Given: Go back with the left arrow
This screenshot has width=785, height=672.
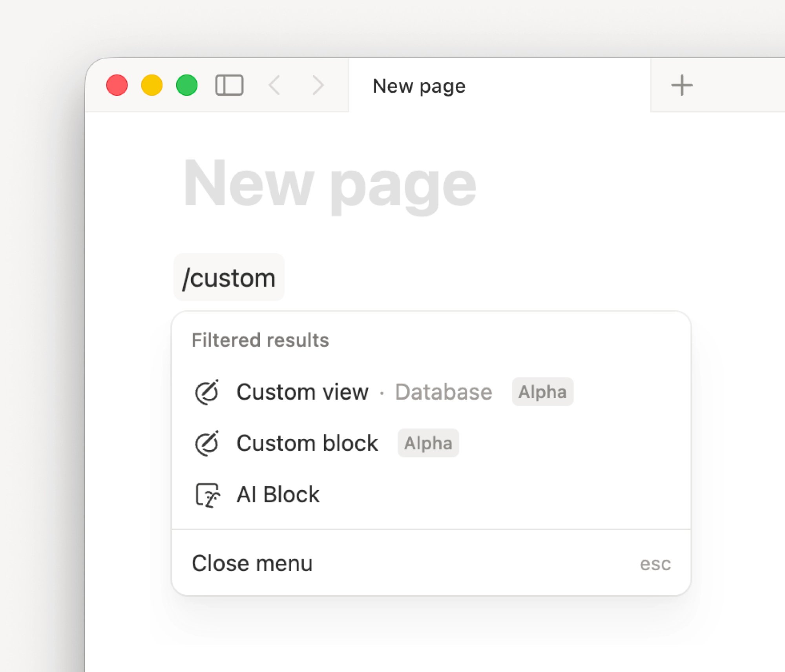Looking at the screenshot, I should tap(275, 85).
